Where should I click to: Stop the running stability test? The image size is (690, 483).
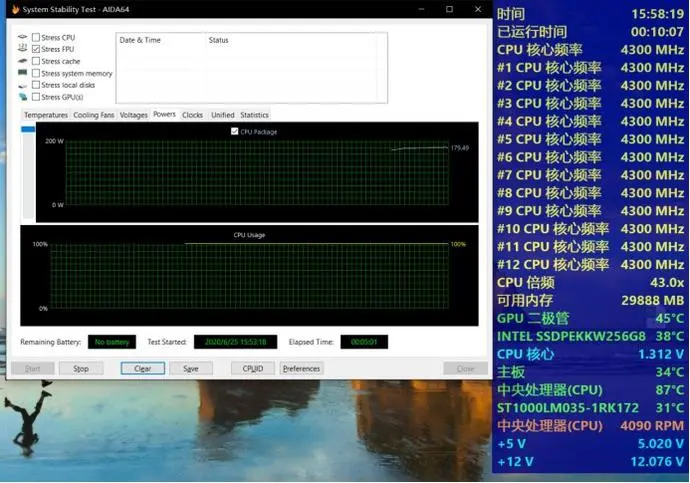(81, 369)
